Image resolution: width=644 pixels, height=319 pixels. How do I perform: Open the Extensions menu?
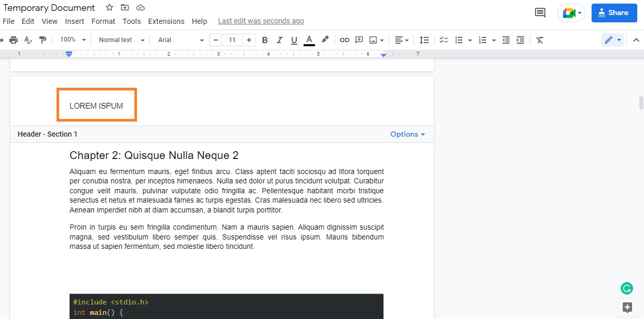(166, 21)
